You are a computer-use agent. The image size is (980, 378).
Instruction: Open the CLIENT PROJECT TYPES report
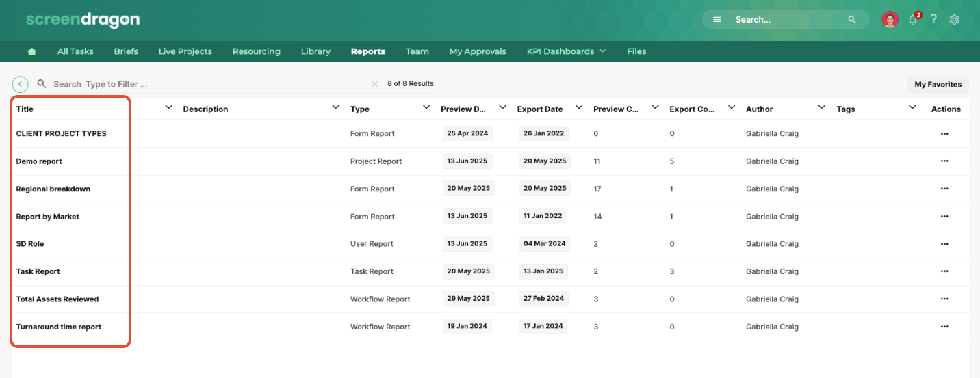(x=62, y=134)
